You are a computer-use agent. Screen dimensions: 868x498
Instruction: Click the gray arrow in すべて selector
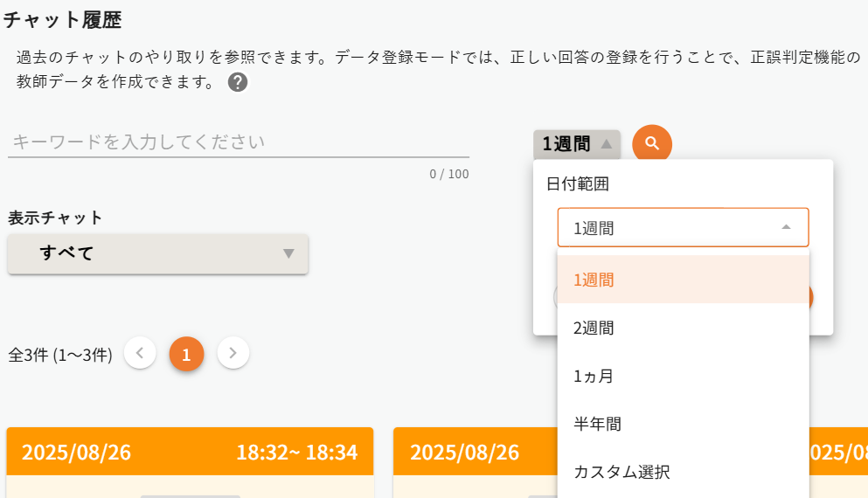tap(289, 253)
